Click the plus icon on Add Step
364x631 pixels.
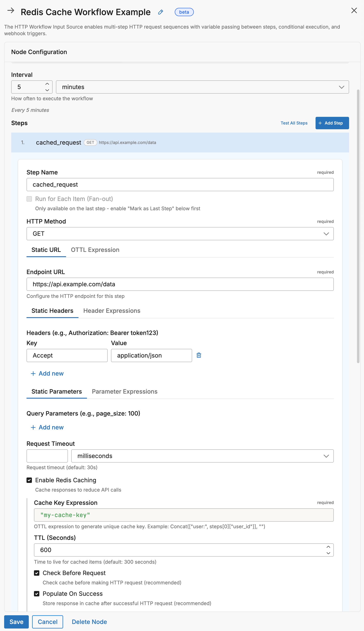tap(320, 123)
